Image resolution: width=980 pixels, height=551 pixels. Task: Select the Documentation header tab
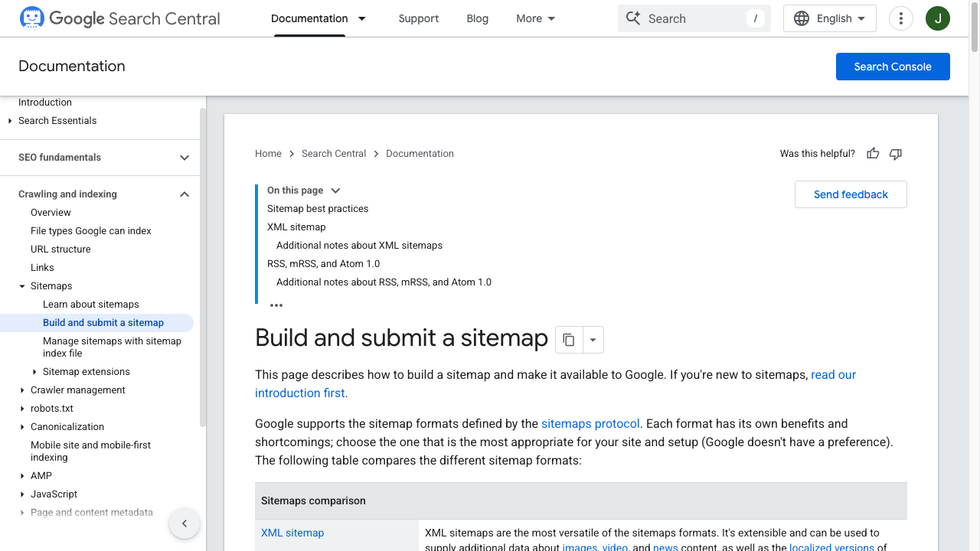(x=309, y=18)
